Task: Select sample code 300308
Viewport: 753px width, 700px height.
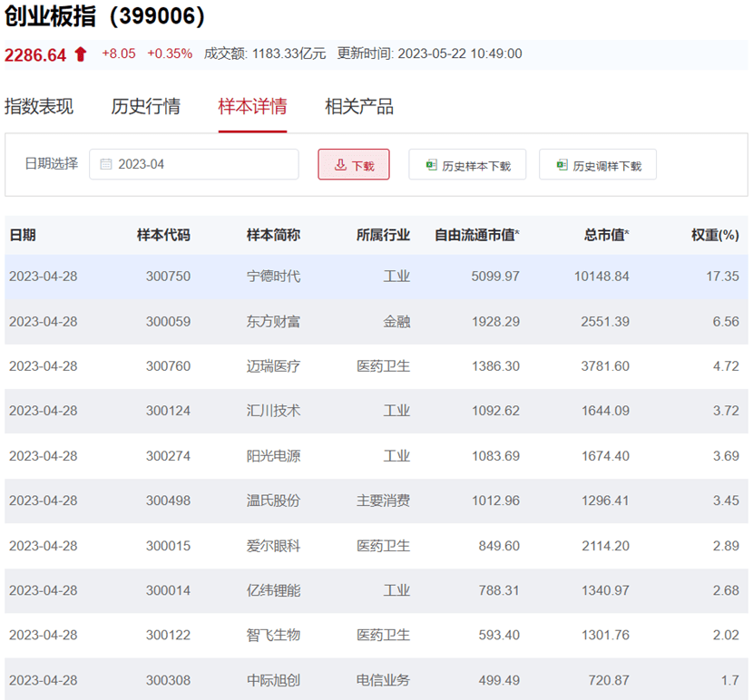Action: tap(168, 680)
